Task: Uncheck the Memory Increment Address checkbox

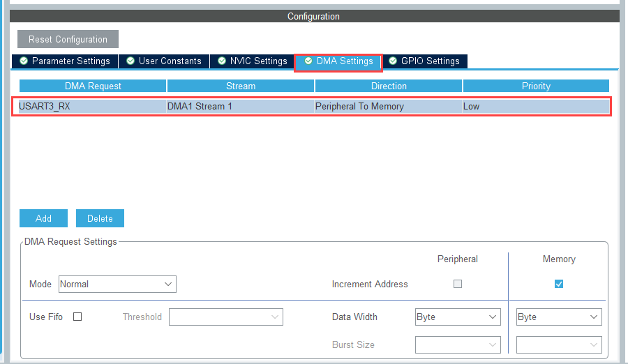Action: click(x=559, y=284)
